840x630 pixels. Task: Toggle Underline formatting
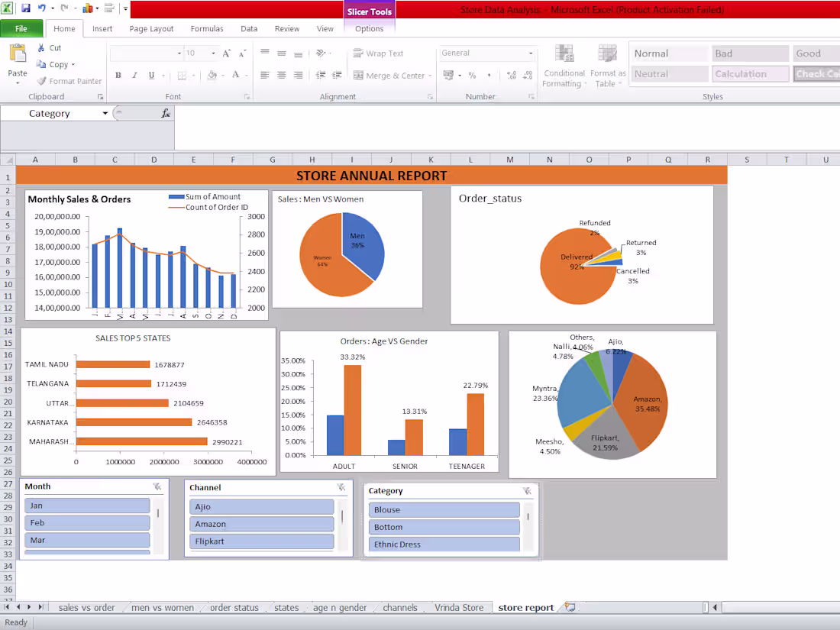tap(152, 75)
